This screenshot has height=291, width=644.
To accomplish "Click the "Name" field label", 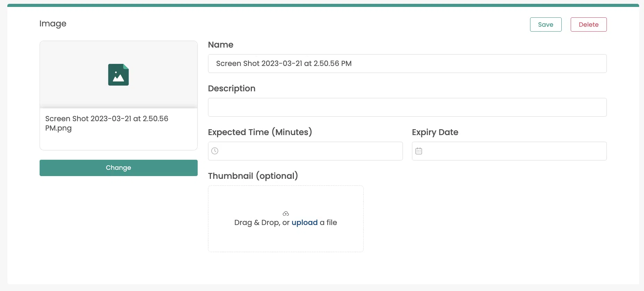I will (x=221, y=45).
